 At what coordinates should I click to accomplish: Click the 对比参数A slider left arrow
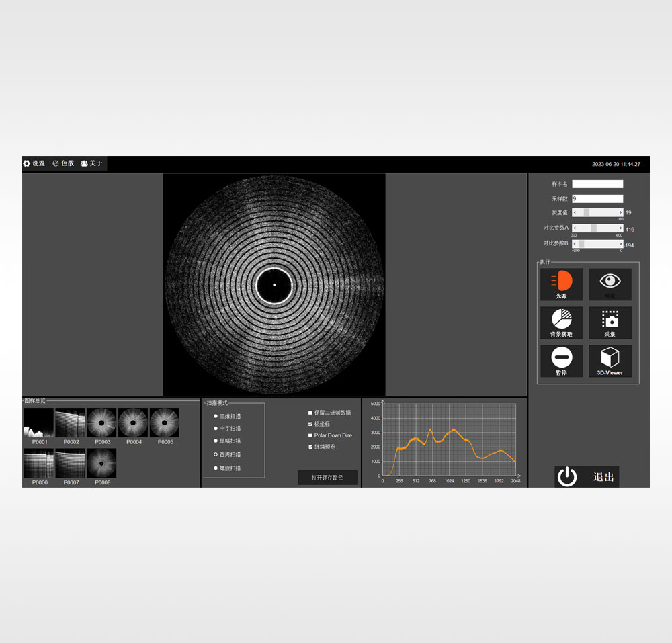[575, 228]
